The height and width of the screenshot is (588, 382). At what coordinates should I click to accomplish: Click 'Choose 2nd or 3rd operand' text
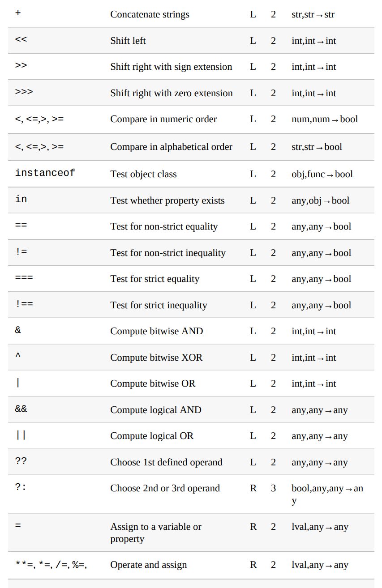pyautogui.click(x=165, y=488)
